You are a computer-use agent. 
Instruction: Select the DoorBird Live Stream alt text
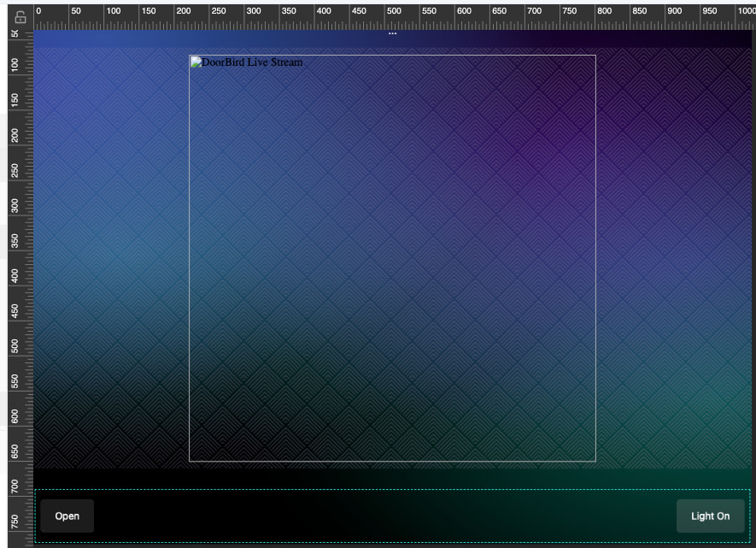click(x=251, y=62)
